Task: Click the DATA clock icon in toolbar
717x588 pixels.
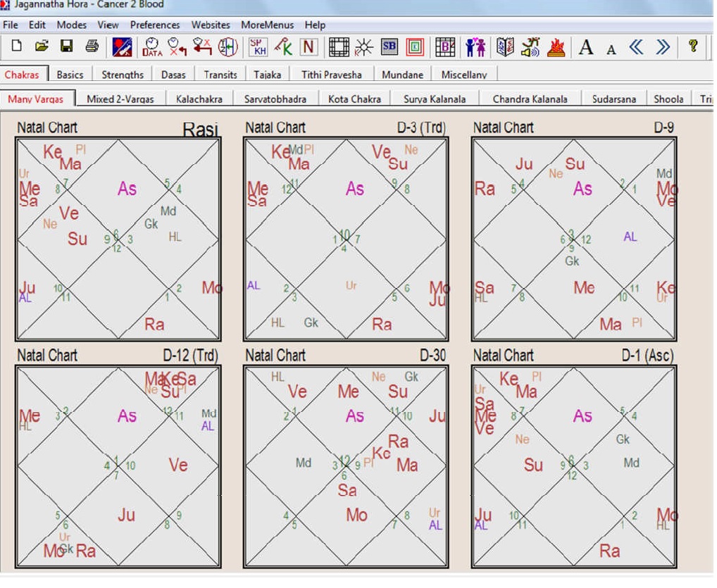Action: (151, 47)
